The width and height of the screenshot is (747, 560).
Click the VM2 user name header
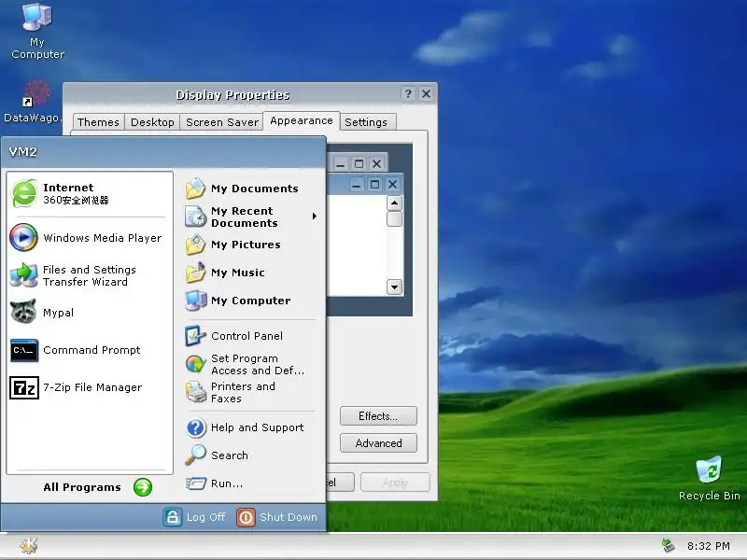click(x=22, y=152)
